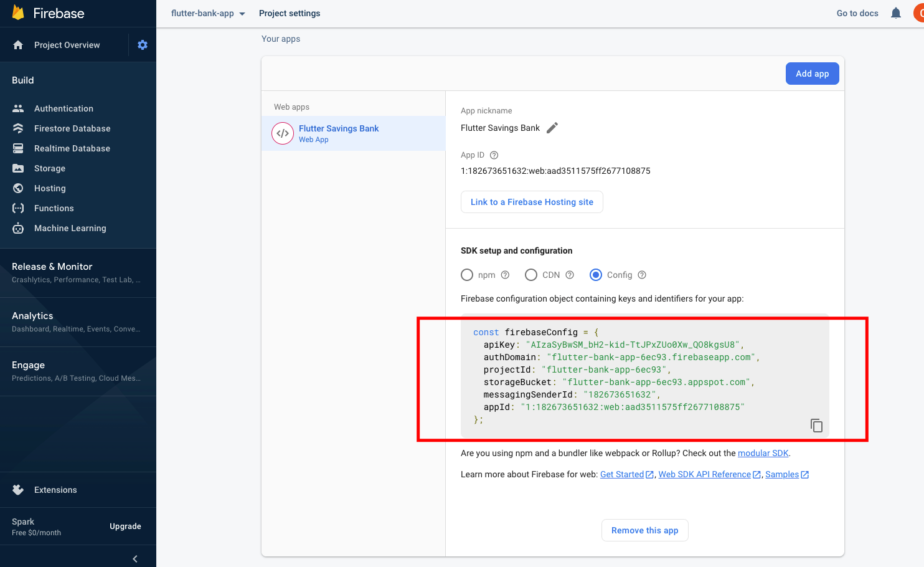Click external-link icon beside Web SDK API Reference
The height and width of the screenshot is (567, 924).
point(757,475)
